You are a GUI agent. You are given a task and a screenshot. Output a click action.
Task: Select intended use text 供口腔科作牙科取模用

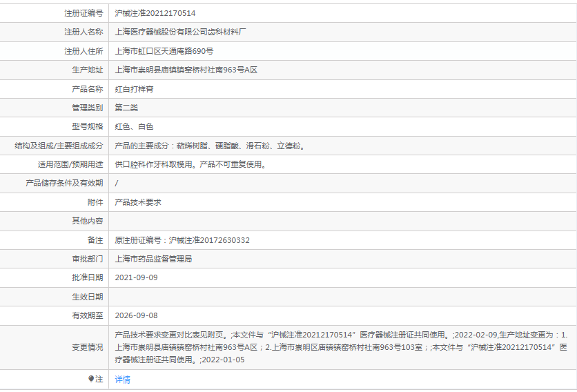190,164
